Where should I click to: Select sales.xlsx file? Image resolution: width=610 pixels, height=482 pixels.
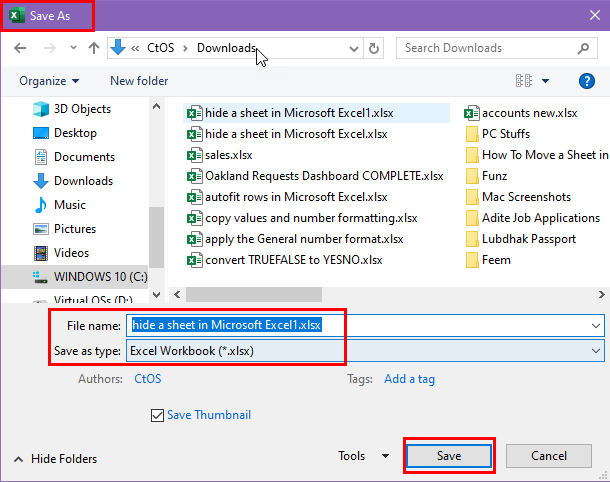pyautogui.click(x=219, y=155)
